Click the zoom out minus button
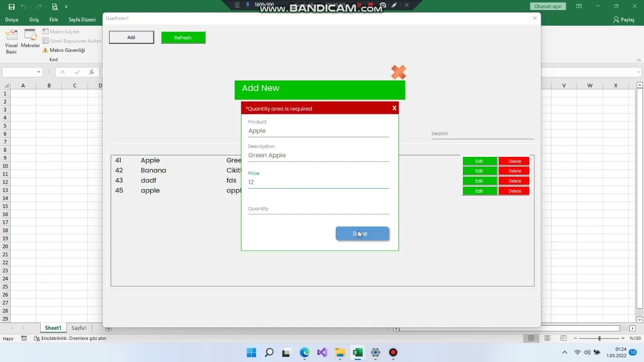Image resolution: width=644 pixels, height=362 pixels. pos(576,338)
